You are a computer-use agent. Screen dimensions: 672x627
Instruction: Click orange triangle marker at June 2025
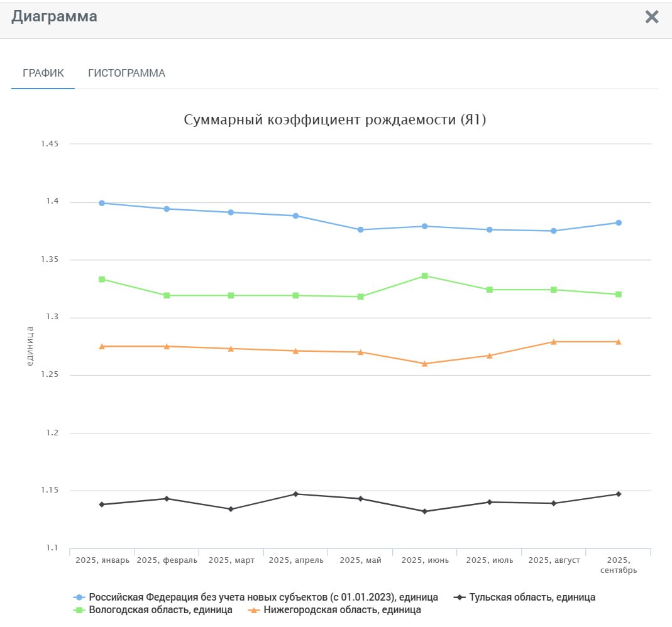425,363
